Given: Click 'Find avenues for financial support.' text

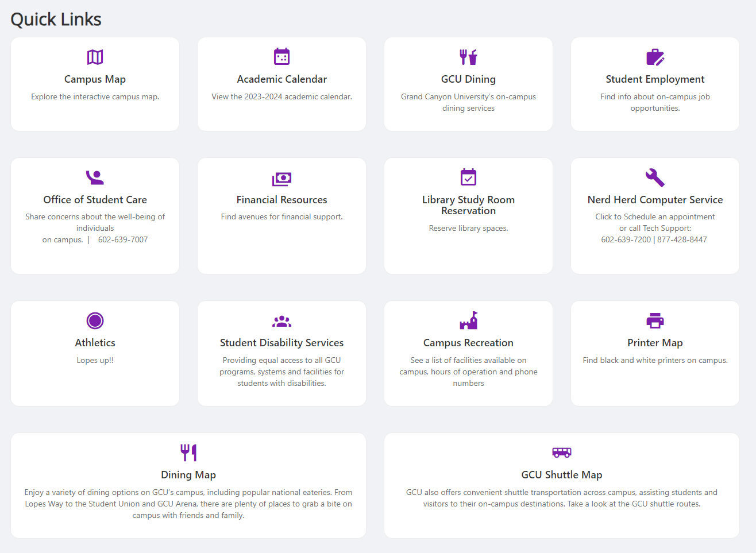Looking at the screenshot, I should click(x=281, y=217).
